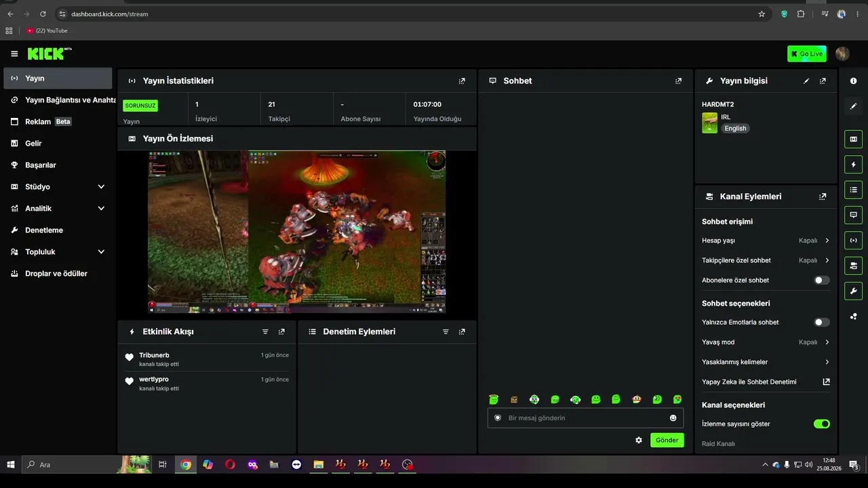Click the shield badge icon in the chat input
This screenshot has height=488, width=868.
click(x=498, y=418)
